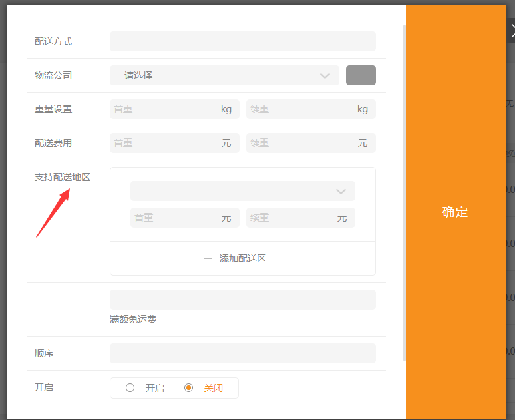Click the dialog's vertical scrollbar

coord(404,193)
